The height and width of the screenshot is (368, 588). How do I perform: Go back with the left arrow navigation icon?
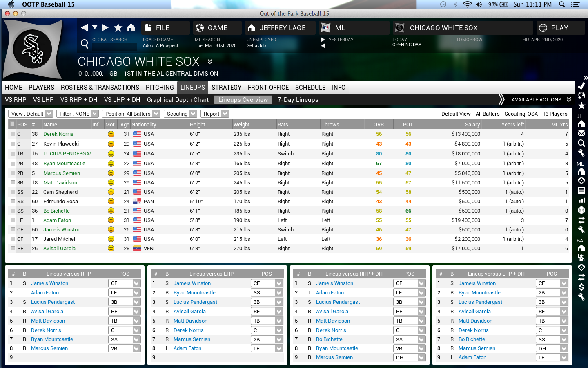85,28
